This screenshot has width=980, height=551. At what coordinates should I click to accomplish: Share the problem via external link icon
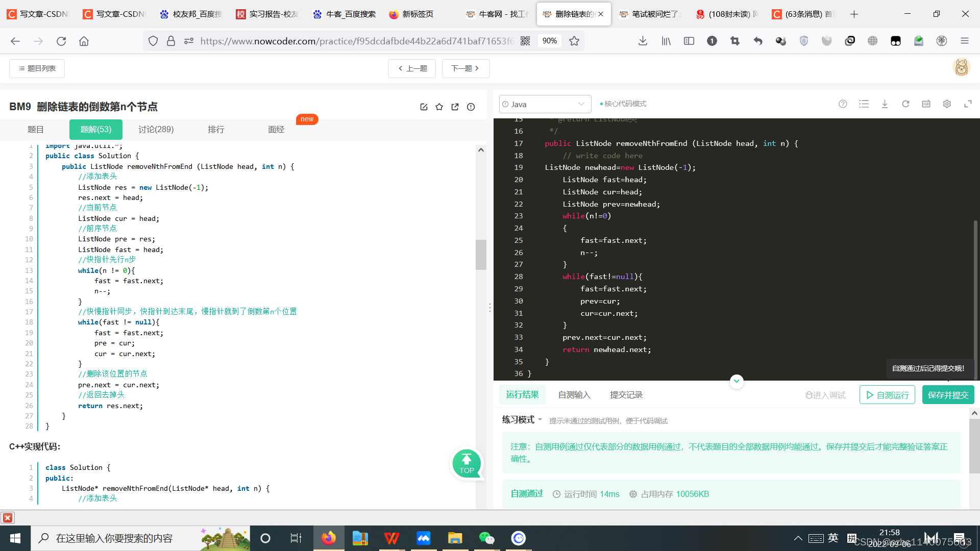pyautogui.click(x=455, y=107)
